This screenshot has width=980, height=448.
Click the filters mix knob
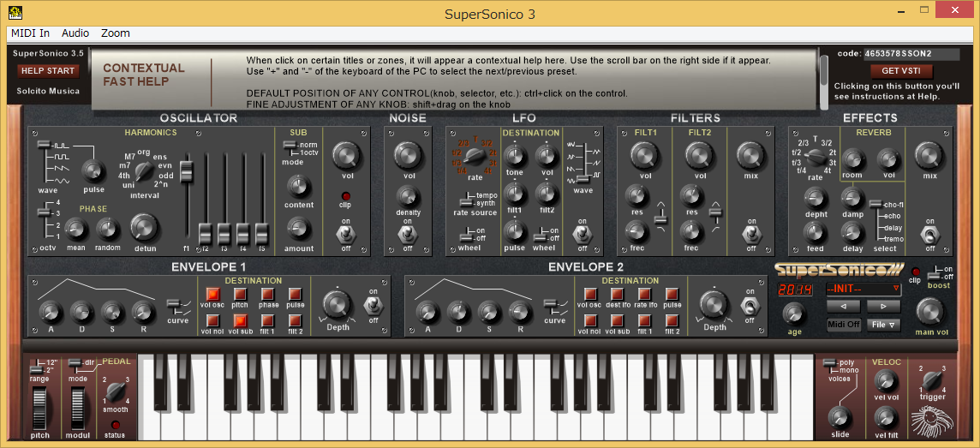point(750,156)
